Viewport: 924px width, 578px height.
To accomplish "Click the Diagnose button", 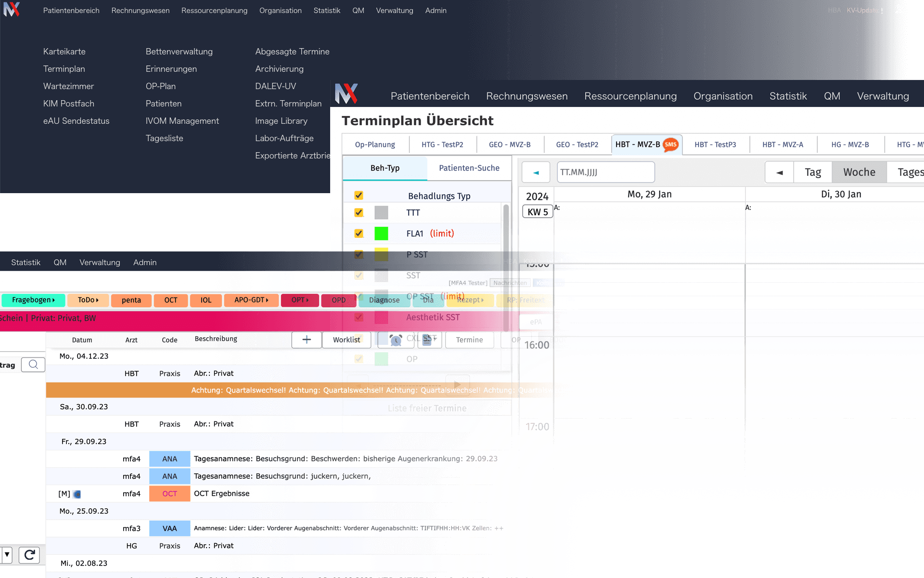I will coord(384,300).
